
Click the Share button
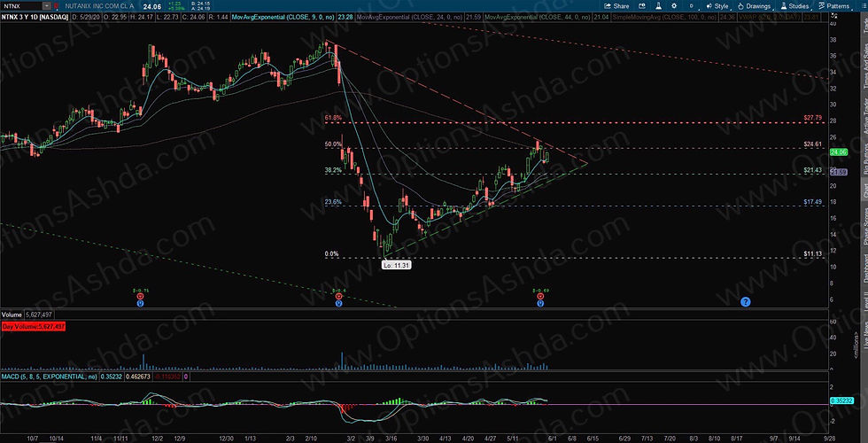pyautogui.click(x=616, y=6)
